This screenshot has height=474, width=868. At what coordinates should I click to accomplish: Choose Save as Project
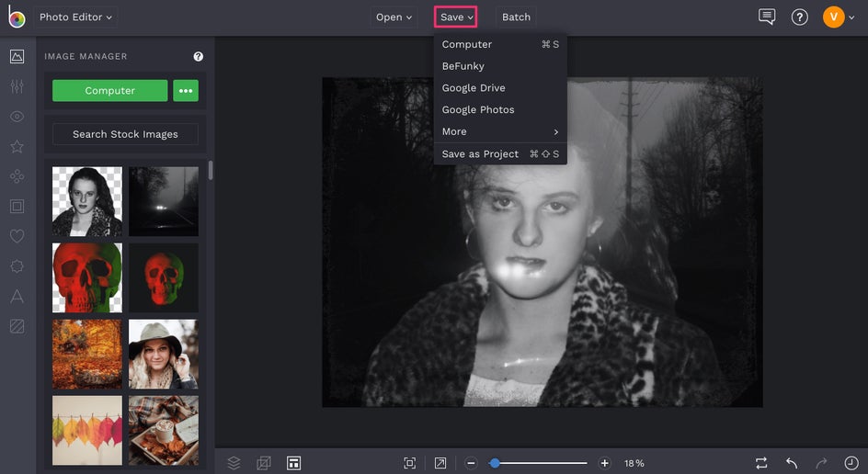click(500, 153)
